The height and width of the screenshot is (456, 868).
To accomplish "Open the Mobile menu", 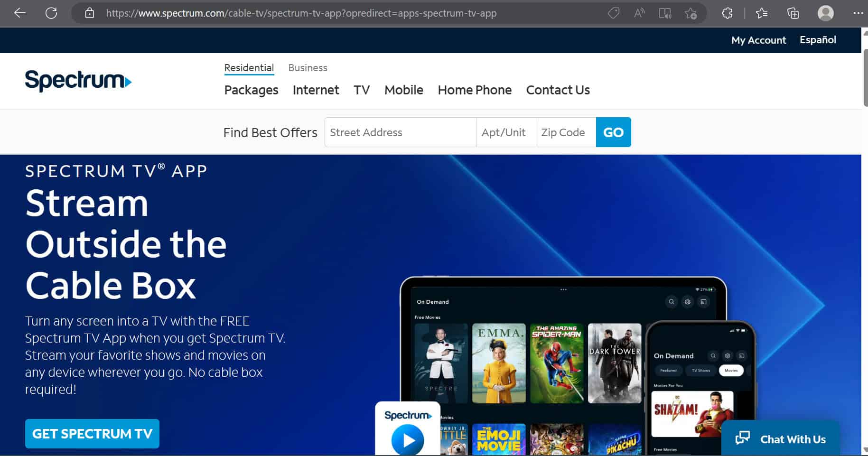I will (x=403, y=90).
